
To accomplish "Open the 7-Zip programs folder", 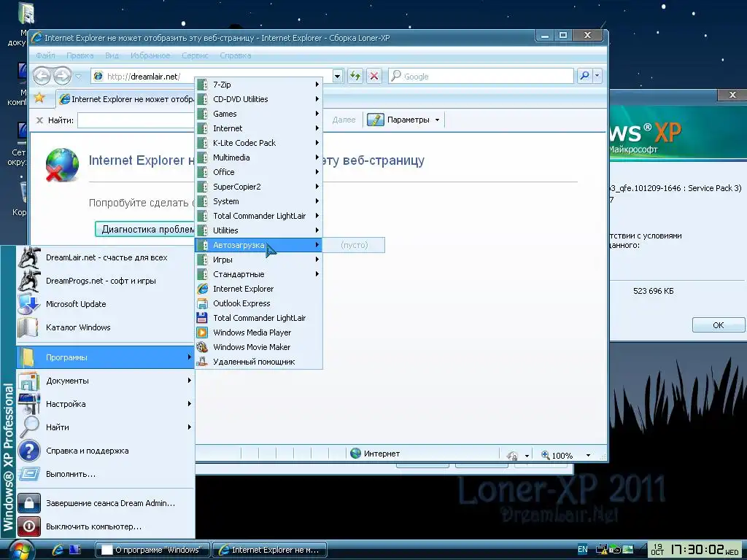I will tap(259, 85).
